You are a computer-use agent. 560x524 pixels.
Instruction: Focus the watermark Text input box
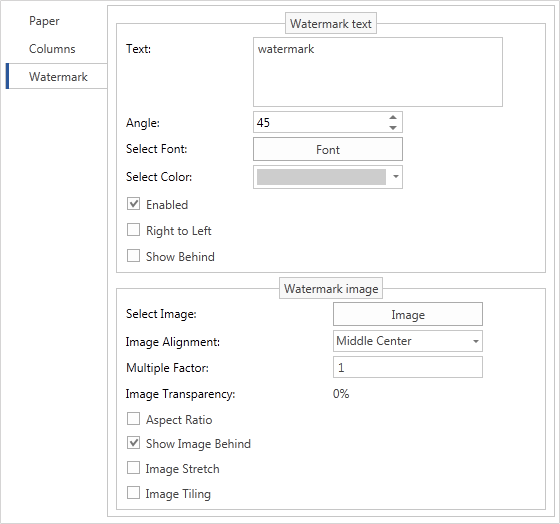point(378,72)
